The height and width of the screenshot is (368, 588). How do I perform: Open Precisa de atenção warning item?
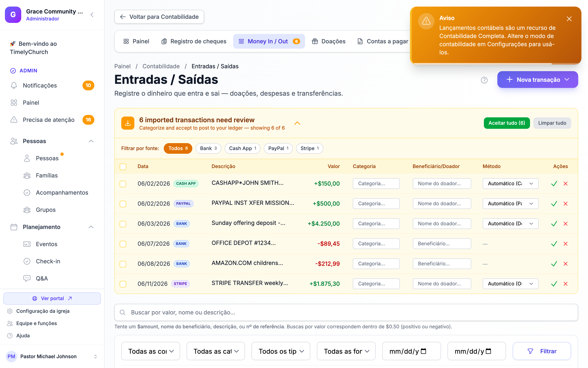[x=52, y=120]
